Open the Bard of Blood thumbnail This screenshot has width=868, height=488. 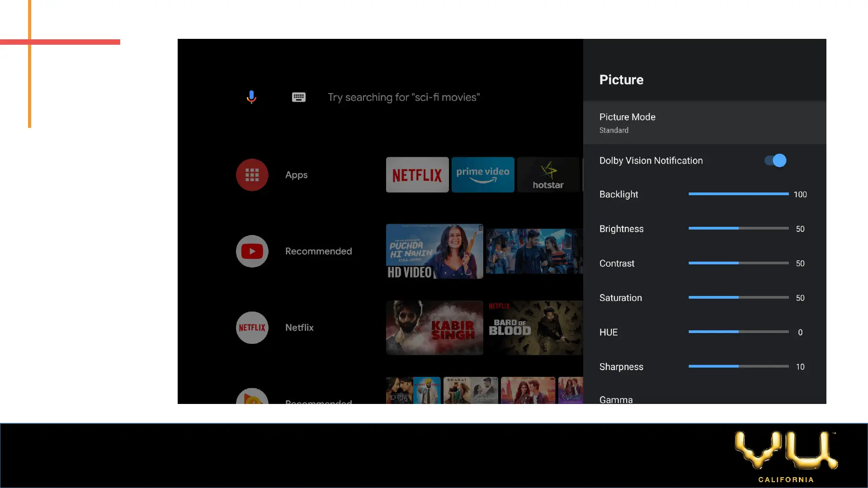[534, 328]
